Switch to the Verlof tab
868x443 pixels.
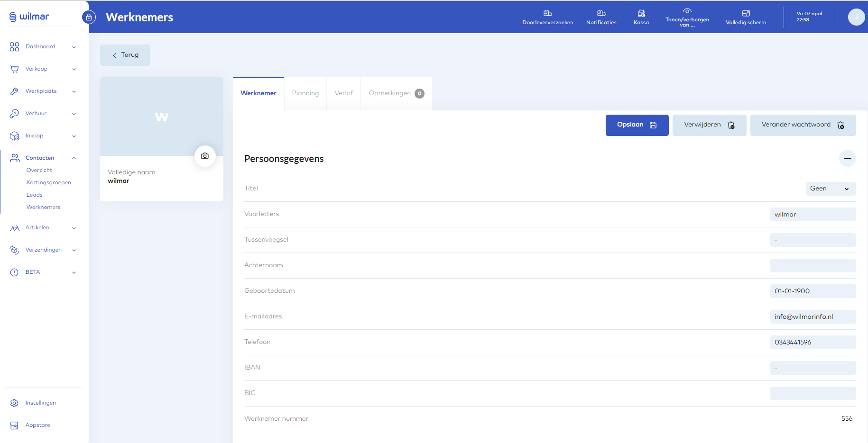pyautogui.click(x=343, y=93)
